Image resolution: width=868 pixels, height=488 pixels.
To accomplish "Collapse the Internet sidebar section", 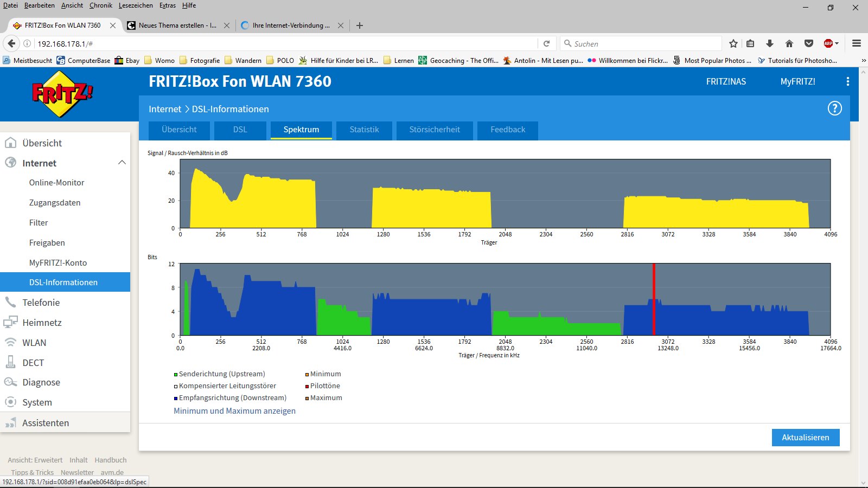I will pyautogui.click(x=122, y=163).
